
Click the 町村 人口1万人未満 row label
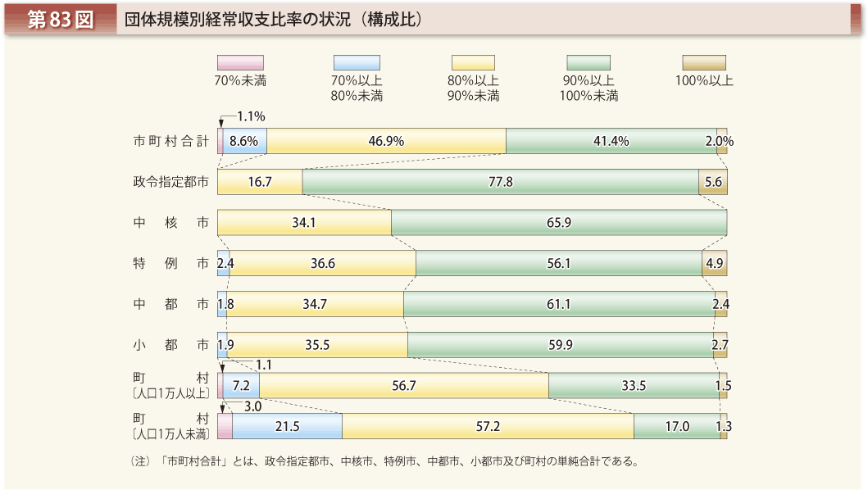pyautogui.click(x=171, y=426)
